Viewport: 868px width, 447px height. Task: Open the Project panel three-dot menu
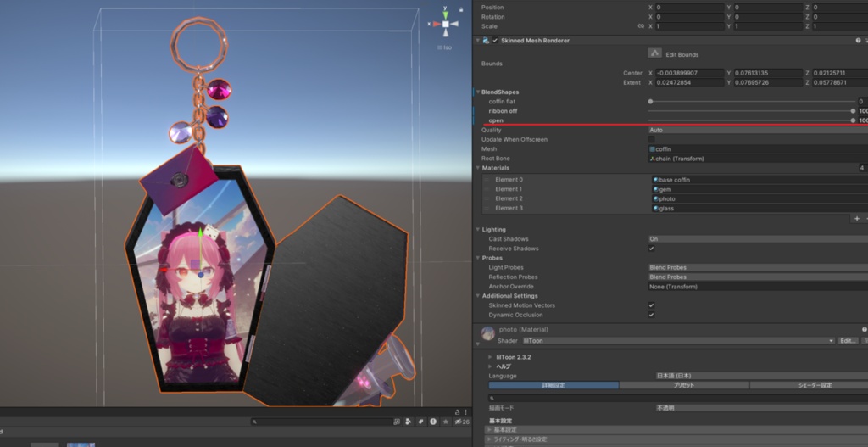tap(465, 411)
